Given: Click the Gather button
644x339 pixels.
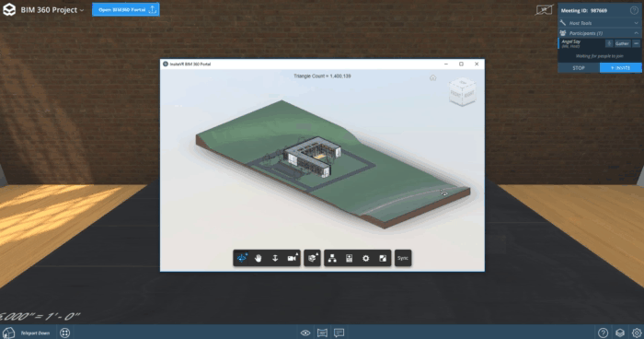Looking at the screenshot, I should click(622, 43).
